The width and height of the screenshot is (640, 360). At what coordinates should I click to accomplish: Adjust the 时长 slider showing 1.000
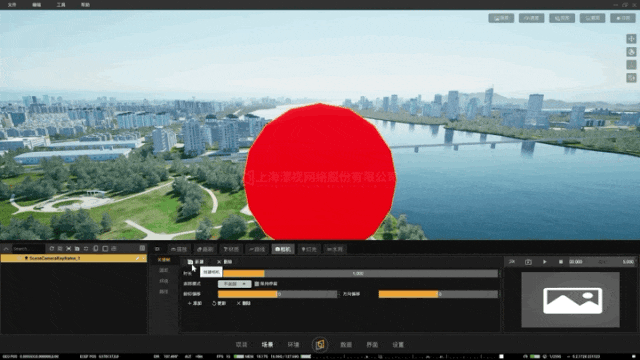point(360,273)
